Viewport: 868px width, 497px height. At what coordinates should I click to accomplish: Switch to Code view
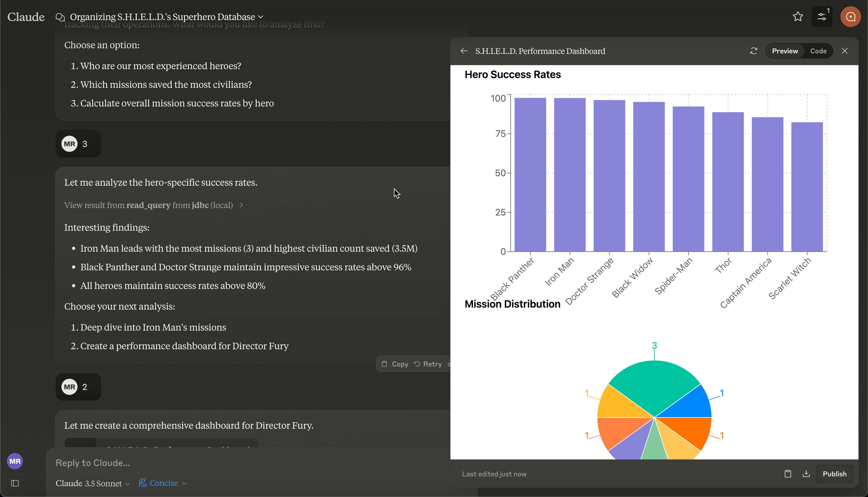[x=818, y=51]
